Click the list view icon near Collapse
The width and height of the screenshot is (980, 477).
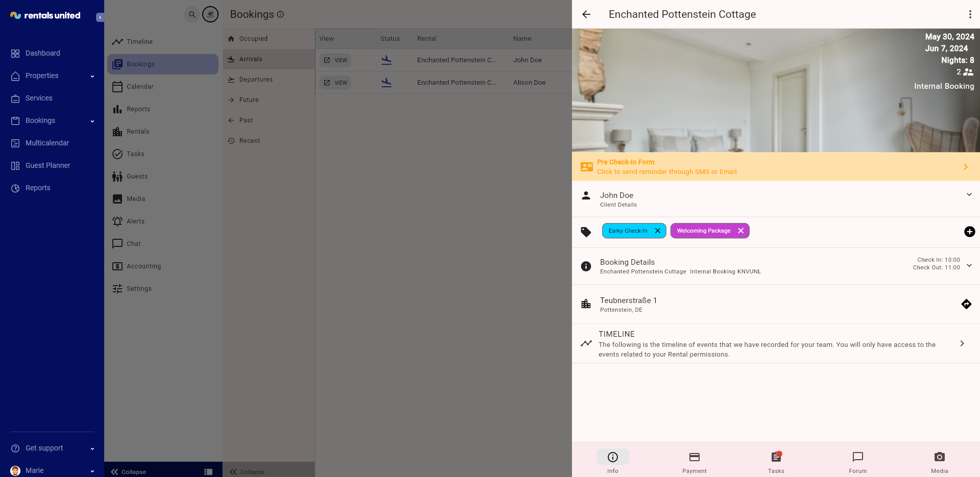coord(208,472)
